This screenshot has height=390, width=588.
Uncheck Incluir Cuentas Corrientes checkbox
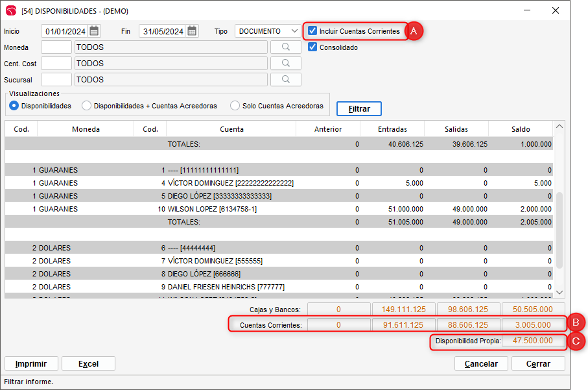(x=312, y=31)
